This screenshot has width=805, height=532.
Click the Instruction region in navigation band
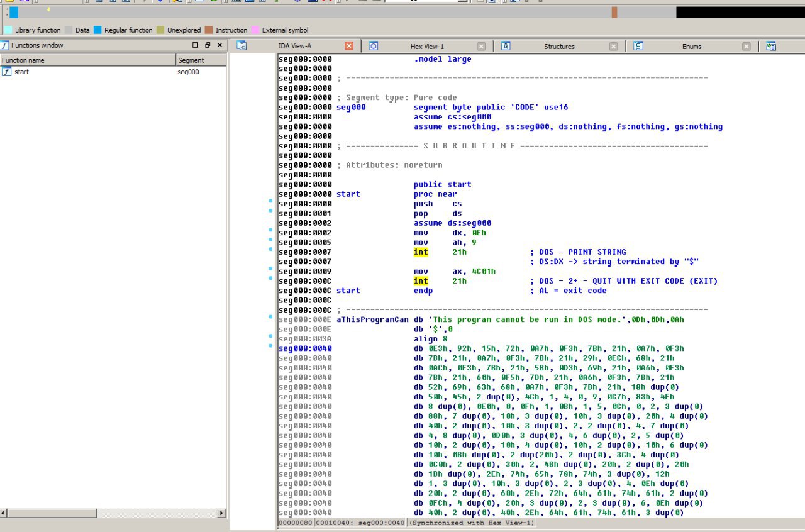click(x=614, y=13)
